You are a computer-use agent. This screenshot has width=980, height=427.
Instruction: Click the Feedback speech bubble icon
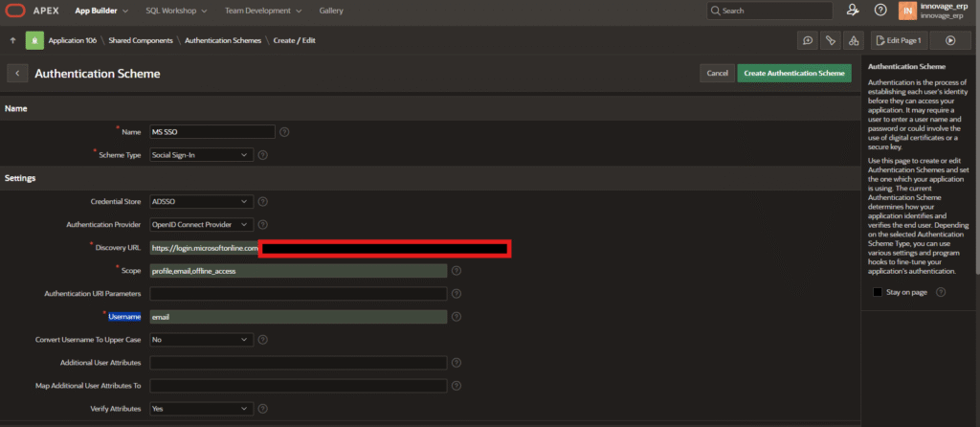pos(808,40)
